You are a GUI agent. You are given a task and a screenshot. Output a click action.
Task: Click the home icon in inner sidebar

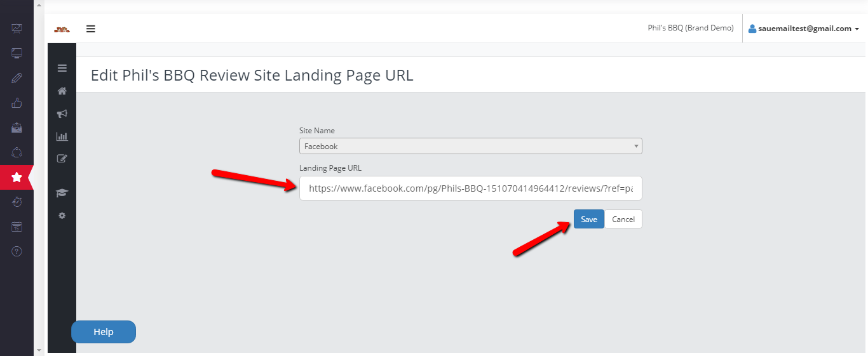tap(62, 91)
